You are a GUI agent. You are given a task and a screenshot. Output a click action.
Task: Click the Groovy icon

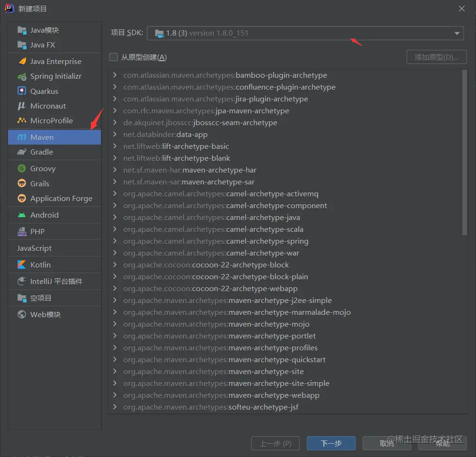click(22, 168)
